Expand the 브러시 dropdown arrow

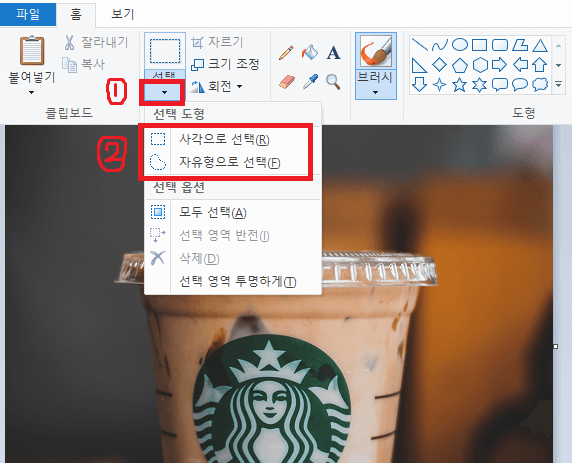376,93
